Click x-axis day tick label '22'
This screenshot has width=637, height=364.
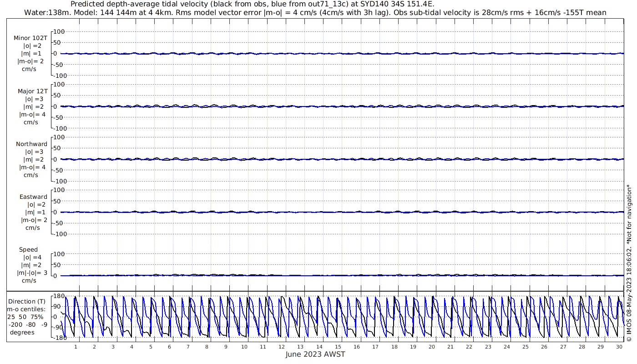(x=469, y=347)
